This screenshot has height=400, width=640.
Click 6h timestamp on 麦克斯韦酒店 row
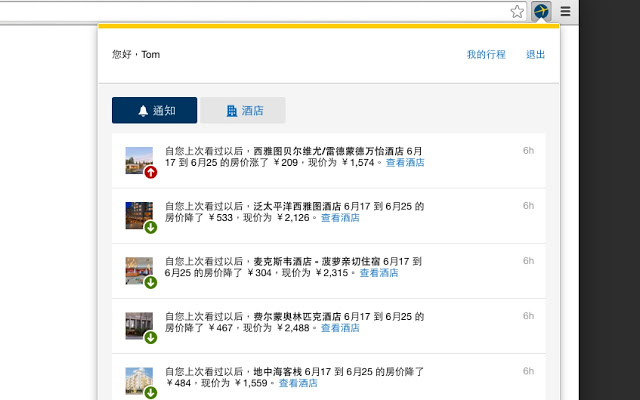pos(529,261)
